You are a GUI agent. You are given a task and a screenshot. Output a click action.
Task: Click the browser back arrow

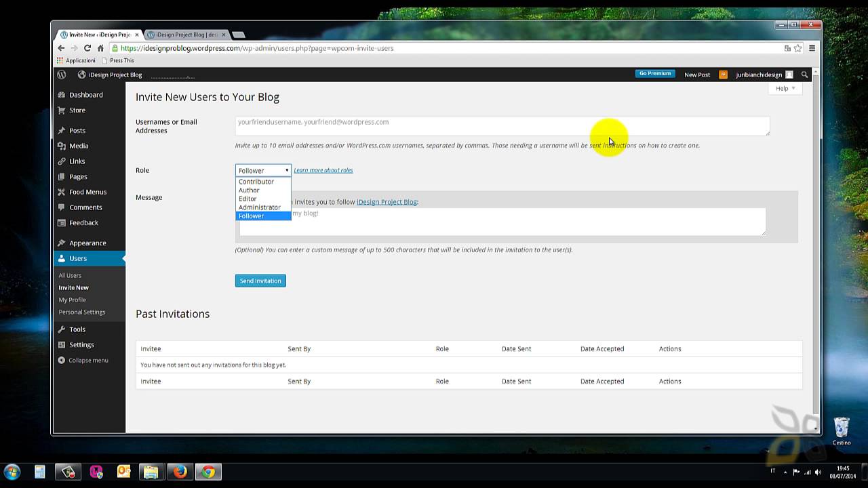tap(61, 48)
